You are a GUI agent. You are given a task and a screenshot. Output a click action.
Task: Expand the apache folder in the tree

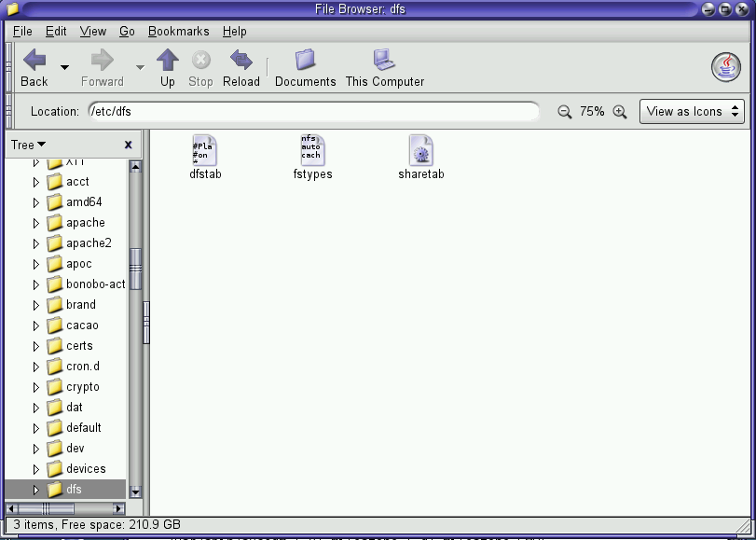37,222
